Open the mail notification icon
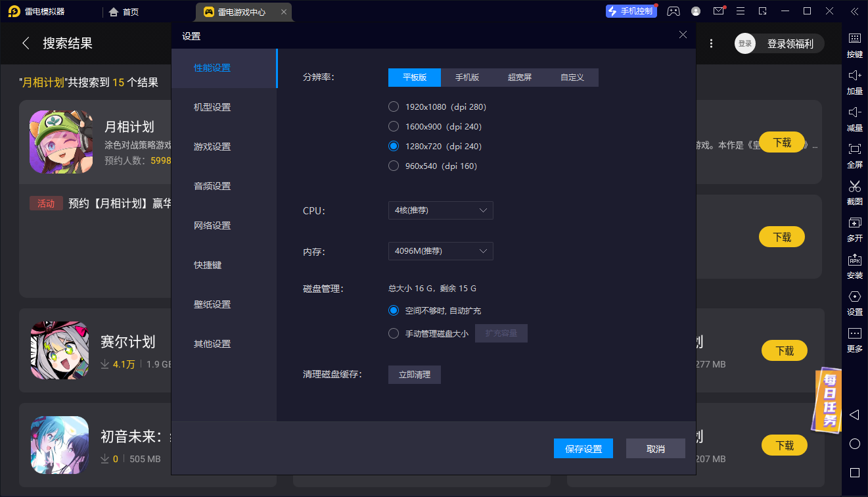The width and height of the screenshot is (868, 497). tap(718, 11)
